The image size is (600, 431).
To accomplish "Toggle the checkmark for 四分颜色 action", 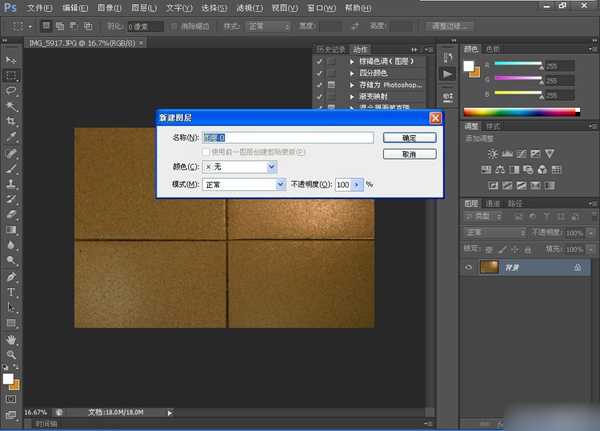I will coord(319,73).
